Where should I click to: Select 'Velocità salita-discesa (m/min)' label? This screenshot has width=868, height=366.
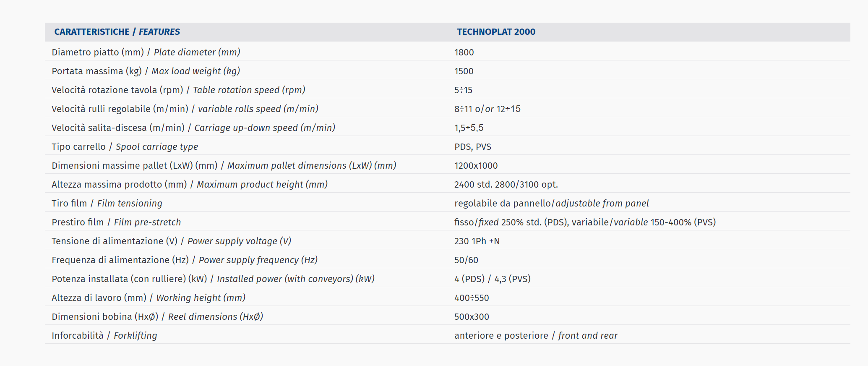[193, 128]
